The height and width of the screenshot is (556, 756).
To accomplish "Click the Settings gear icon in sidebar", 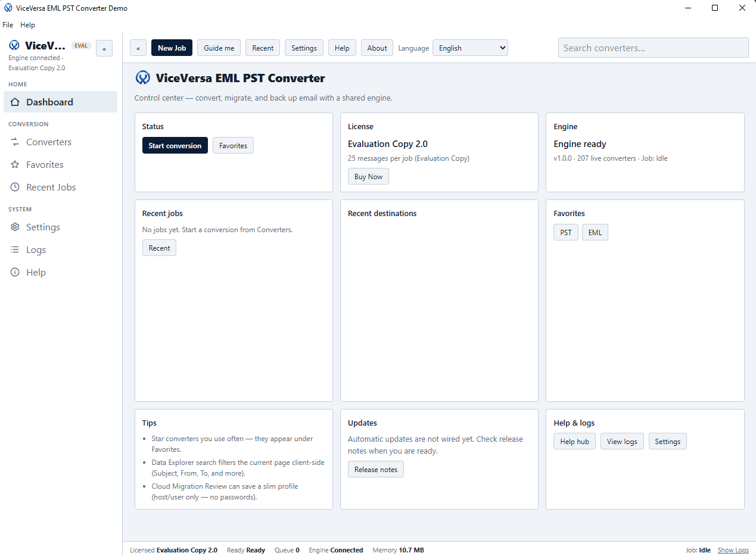I will pos(15,227).
